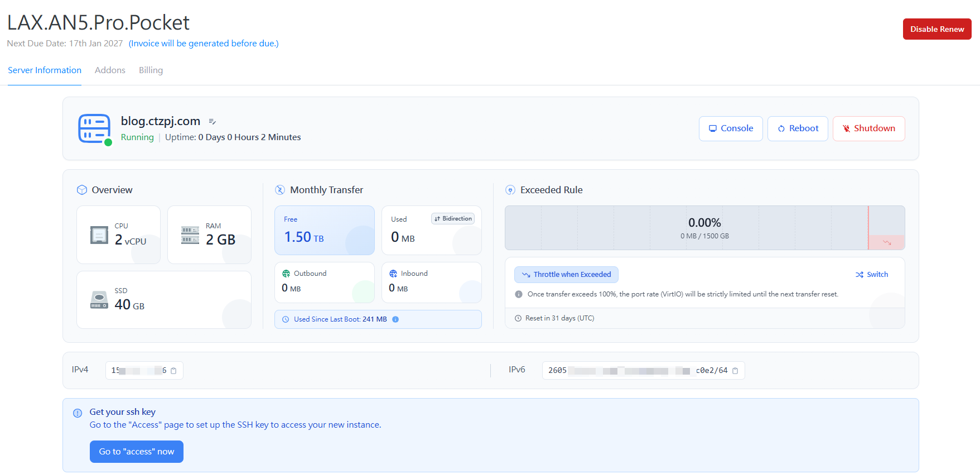Select the Server Information tab
Image resolution: width=980 pixels, height=474 pixels.
point(45,70)
